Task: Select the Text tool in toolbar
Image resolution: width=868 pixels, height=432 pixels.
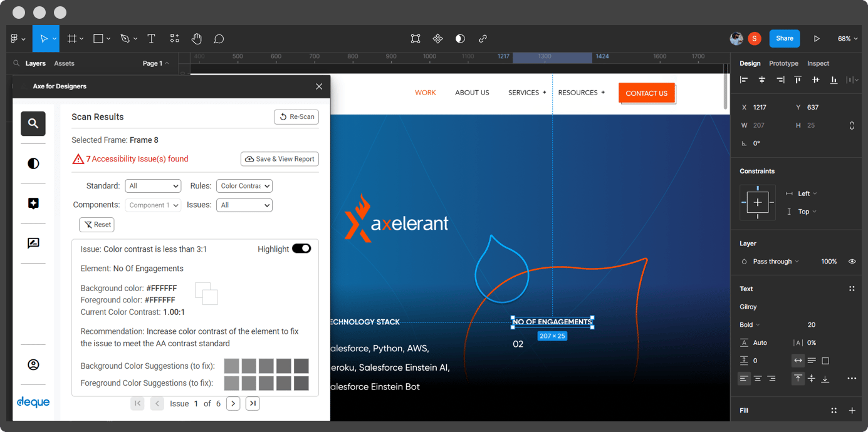Action: point(151,39)
